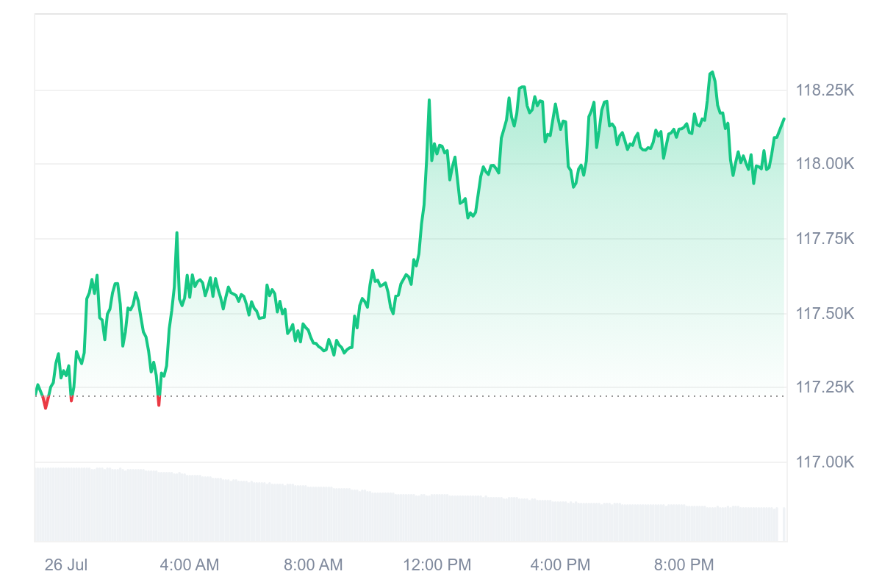Click the highest price peak on the chart
Viewport: 882px width, 588px height.
coord(711,72)
